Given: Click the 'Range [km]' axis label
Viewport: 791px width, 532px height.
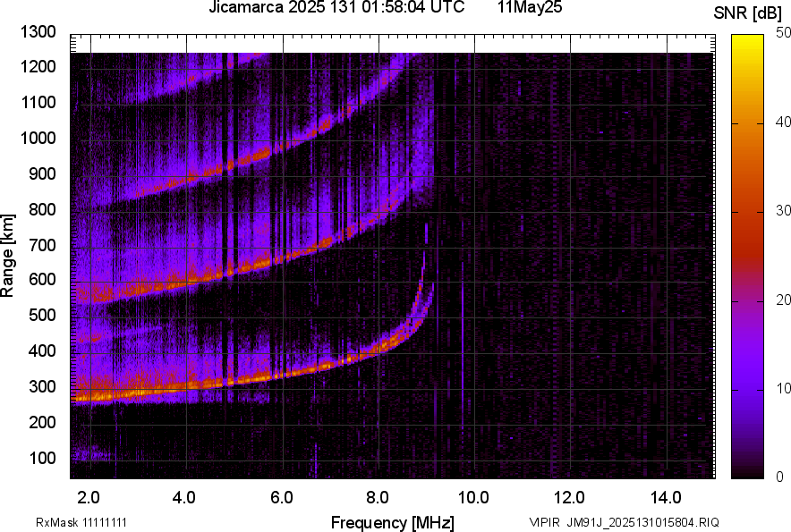Looking at the screenshot, I should (x=7, y=256).
